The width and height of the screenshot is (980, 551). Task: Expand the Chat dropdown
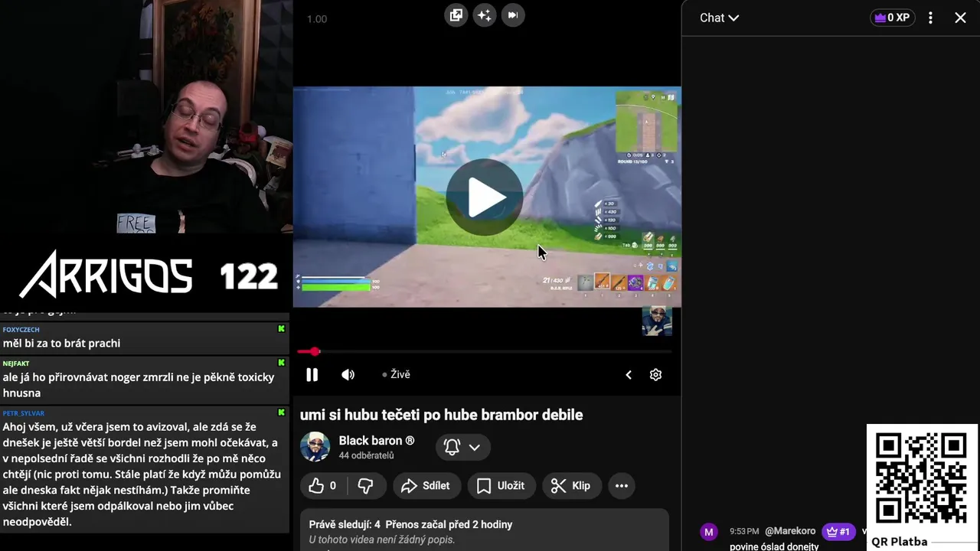click(719, 18)
